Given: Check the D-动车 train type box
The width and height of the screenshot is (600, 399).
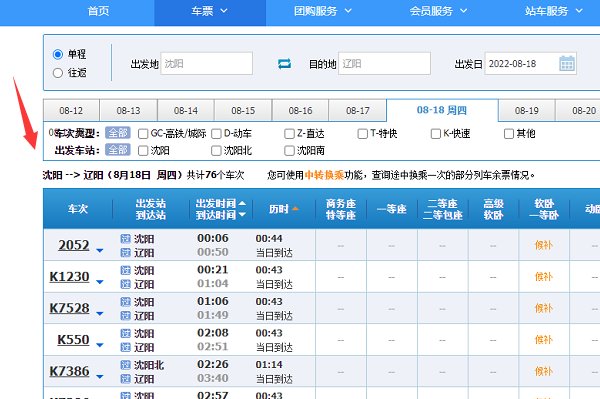Looking at the screenshot, I should [216, 134].
